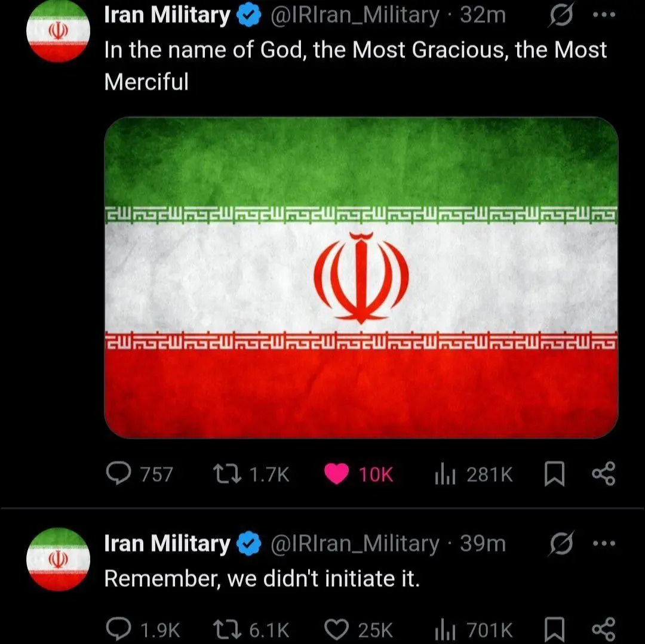Bookmark the "Remember, we didn't initiate it" post

[554, 630]
